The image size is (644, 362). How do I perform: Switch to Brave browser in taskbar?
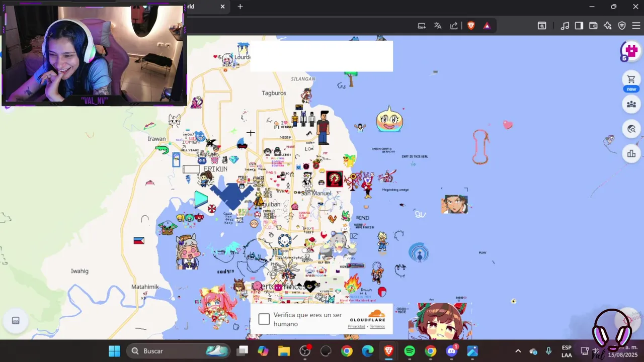(x=388, y=351)
